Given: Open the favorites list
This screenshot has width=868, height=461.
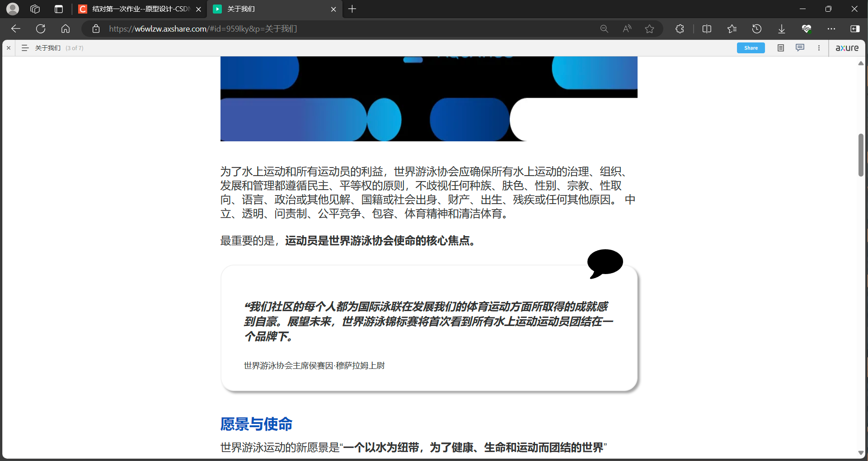Looking at the screenshot, I should click(x=732, y=29).
